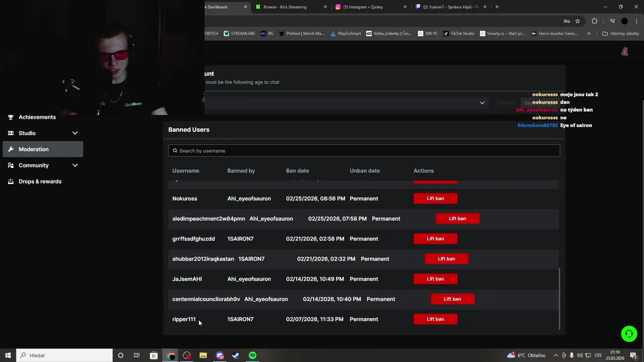Screen dimensions: 644x362
Task: Open the PlayGoSmart bookmark
Action: 346,34
